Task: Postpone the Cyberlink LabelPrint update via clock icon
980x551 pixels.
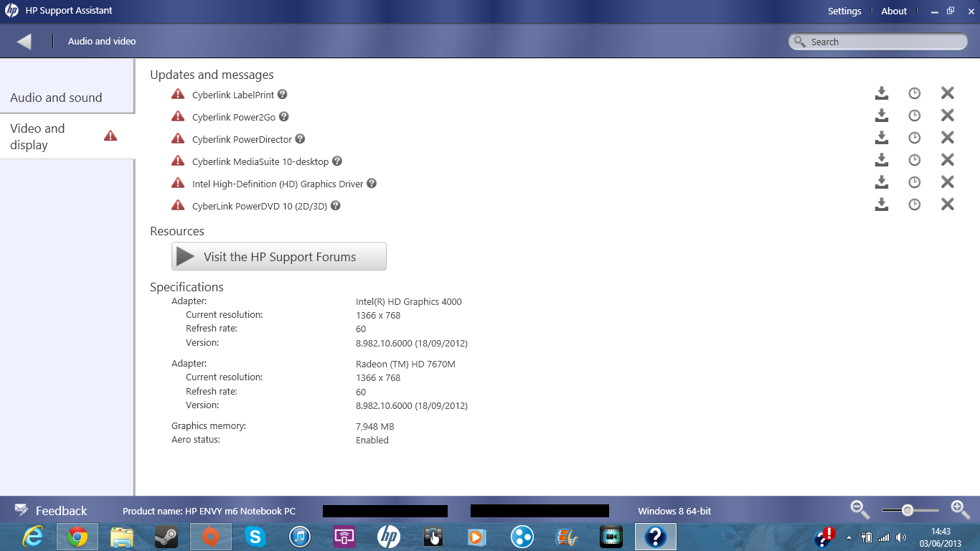Action: coord(914,93)
